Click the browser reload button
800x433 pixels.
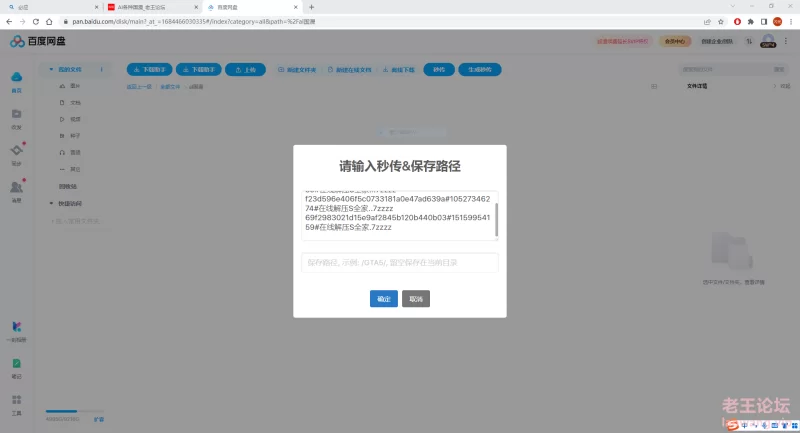[36, 21]
